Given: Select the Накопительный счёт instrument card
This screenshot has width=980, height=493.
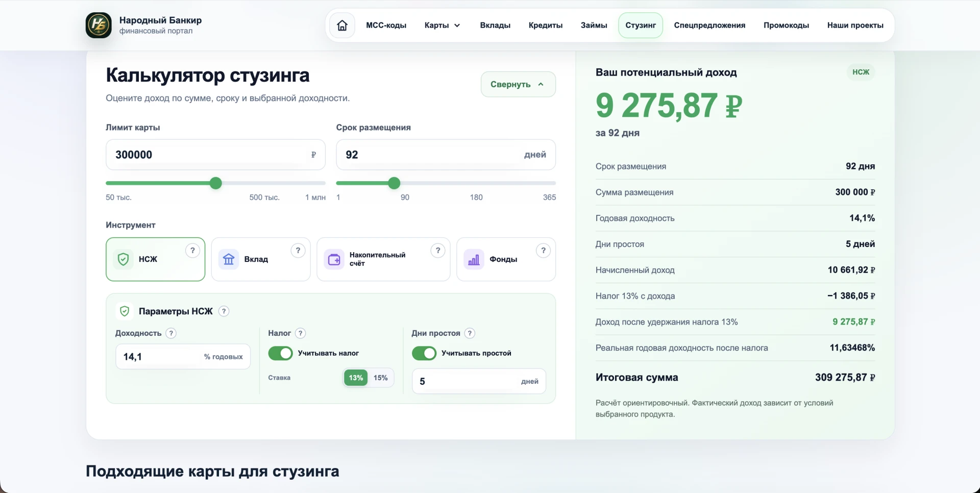Looking at the screenshot, I should click(x=383, y=259).
